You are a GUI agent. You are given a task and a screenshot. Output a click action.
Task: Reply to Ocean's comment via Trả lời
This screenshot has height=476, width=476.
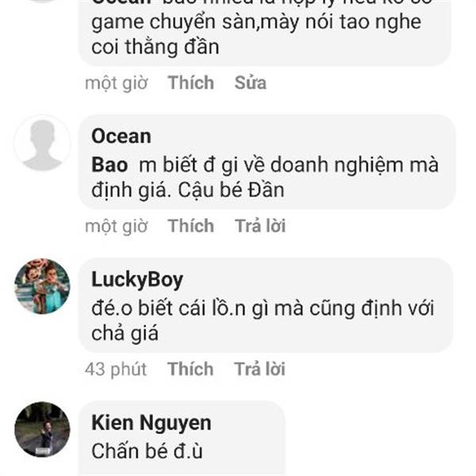pos(260,226)
